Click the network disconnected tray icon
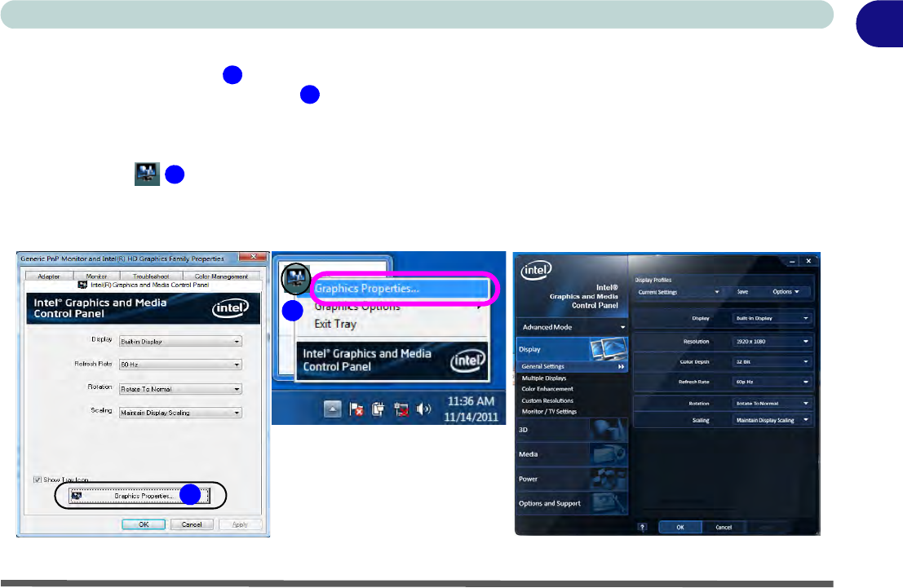The image size is (903, 588). click(401, 409)
